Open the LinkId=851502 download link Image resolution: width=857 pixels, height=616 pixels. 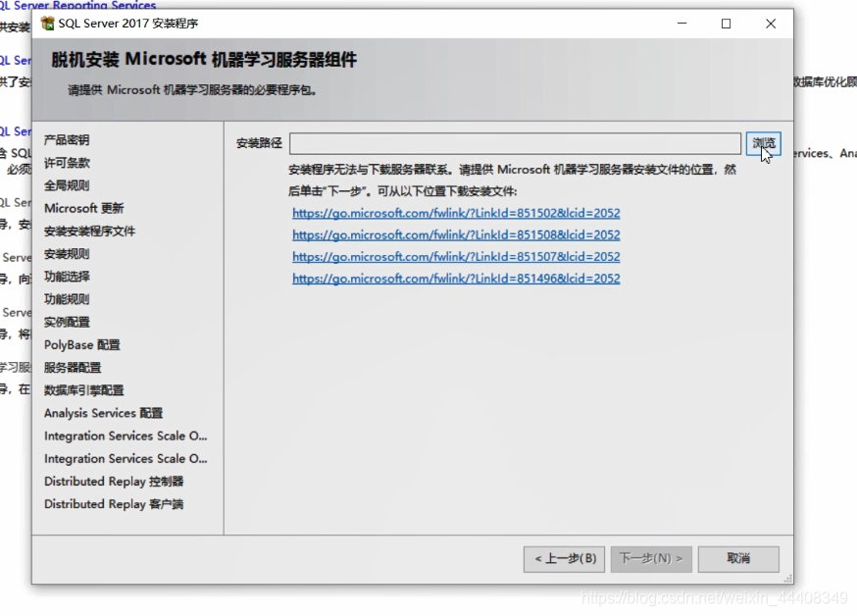pos(456,213)
